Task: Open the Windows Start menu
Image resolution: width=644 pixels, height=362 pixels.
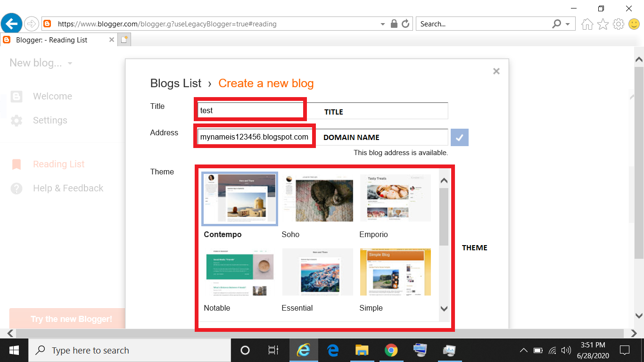Action: tap(14, 350)
